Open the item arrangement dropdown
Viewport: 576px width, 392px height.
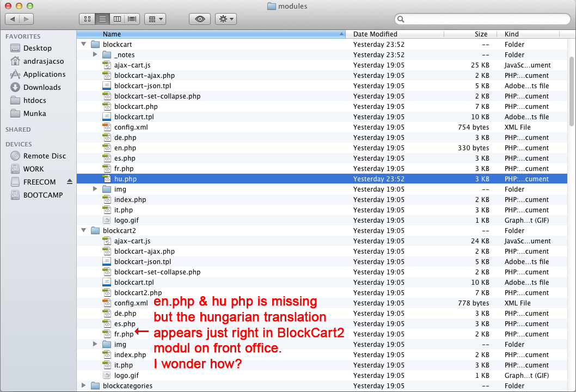click(155, 19)
